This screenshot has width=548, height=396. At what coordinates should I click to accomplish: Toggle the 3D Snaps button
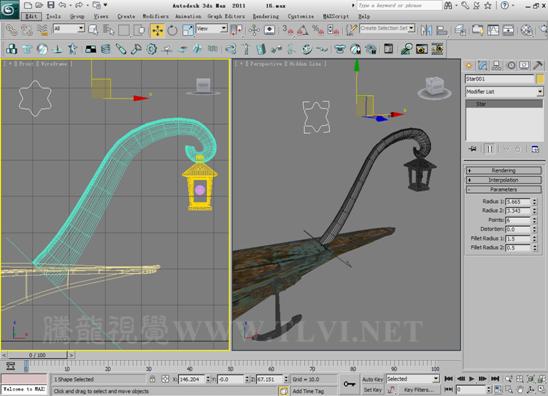click(288, 30)
